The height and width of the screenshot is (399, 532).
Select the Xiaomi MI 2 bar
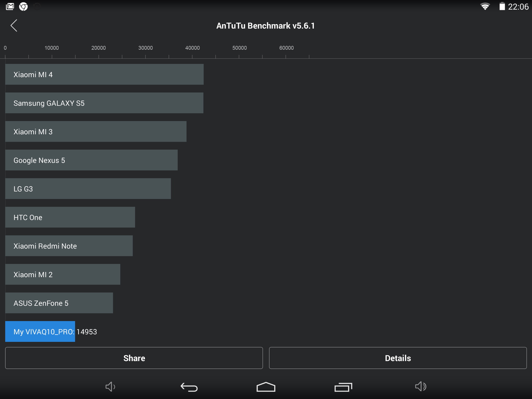tap(63, 274)
